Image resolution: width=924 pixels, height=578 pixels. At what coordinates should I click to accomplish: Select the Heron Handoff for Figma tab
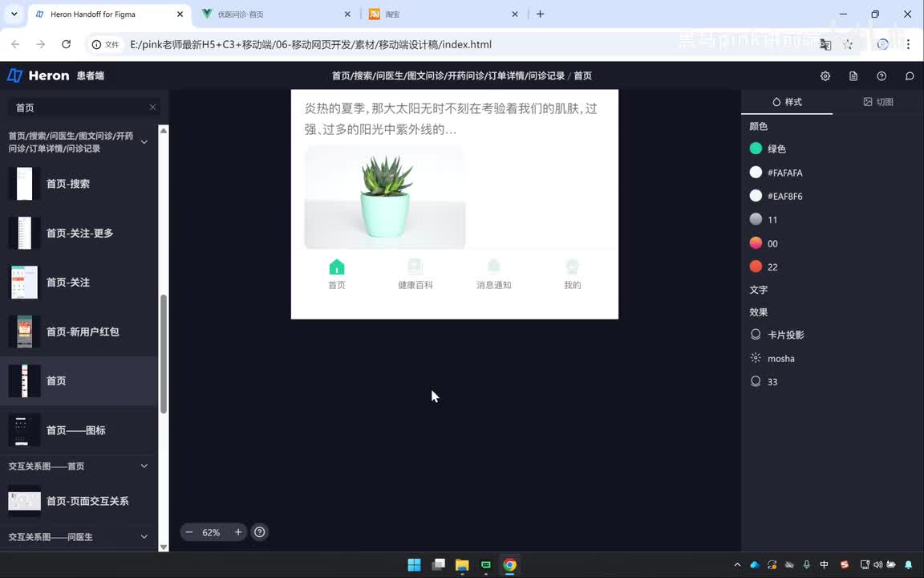point(109,14)
